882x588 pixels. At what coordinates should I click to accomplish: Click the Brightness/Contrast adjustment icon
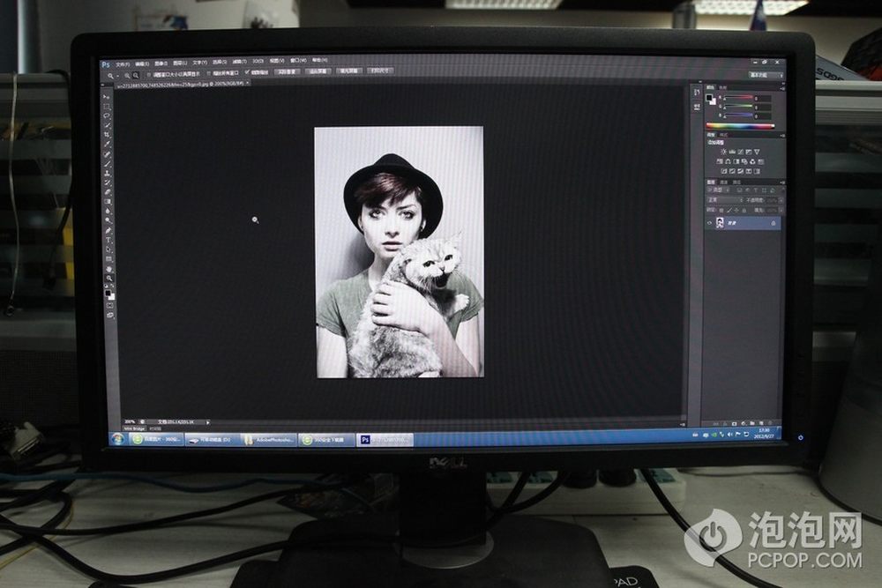pyautogui.click(x=723, y=152)
